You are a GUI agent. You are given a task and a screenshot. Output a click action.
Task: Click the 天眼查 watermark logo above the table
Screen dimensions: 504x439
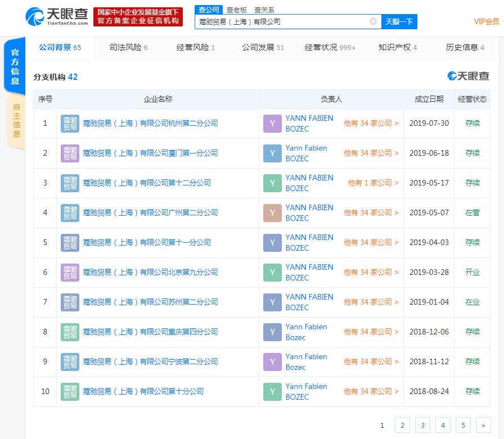(x=469, y=75)
